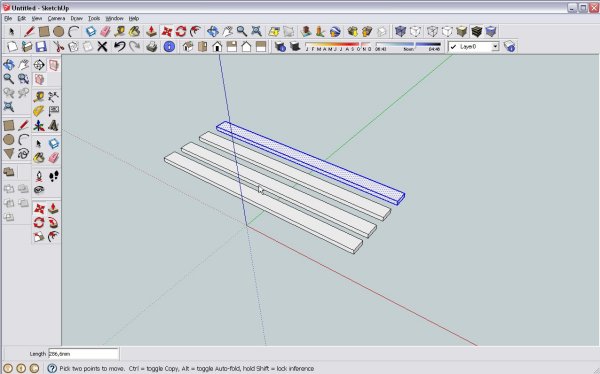
Task: Pick the Circle tool in top toolbar
Action: click(x=59, y=31)
